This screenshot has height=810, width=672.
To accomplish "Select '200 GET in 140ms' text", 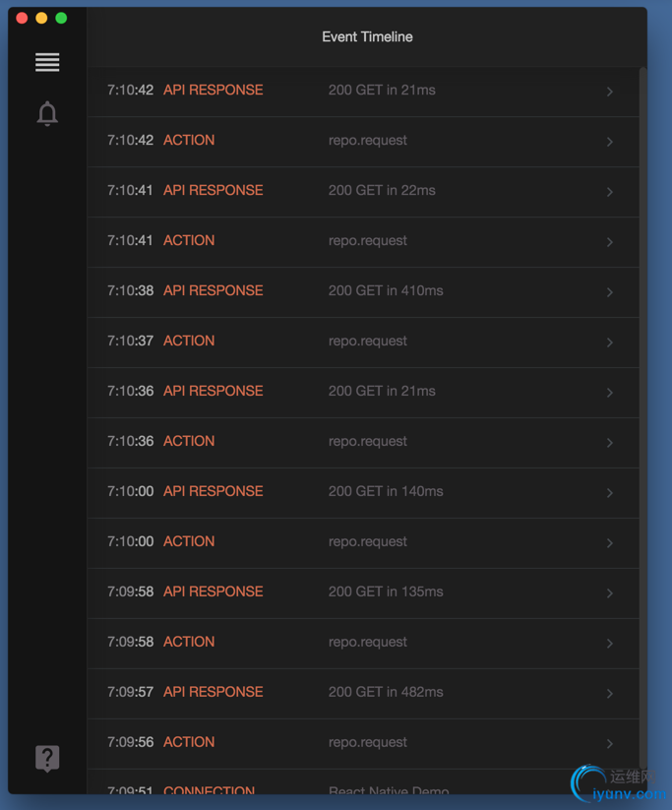I will pyautogui.click(x=386, y=491).
